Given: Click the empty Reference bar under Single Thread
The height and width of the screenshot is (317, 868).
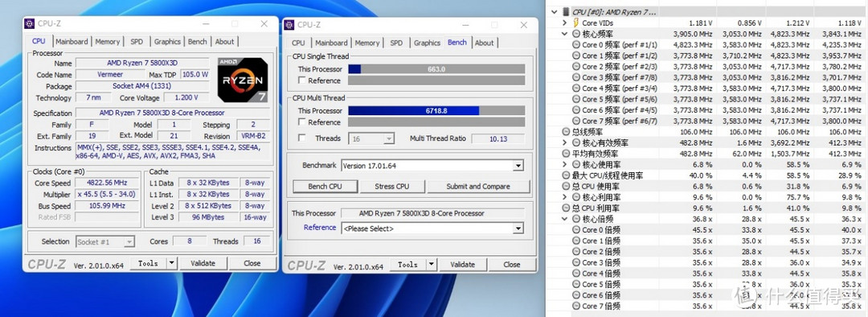Looking at the screenshot, I should tap(436, 80).
